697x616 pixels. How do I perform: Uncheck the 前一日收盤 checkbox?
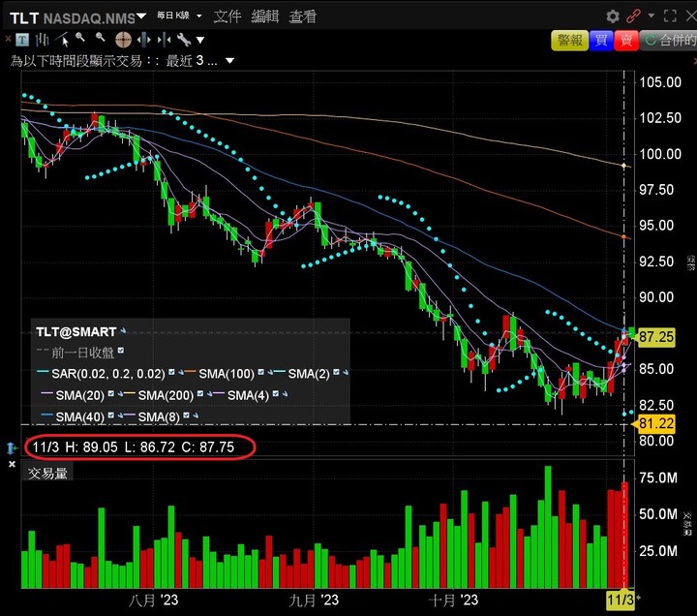121,351
